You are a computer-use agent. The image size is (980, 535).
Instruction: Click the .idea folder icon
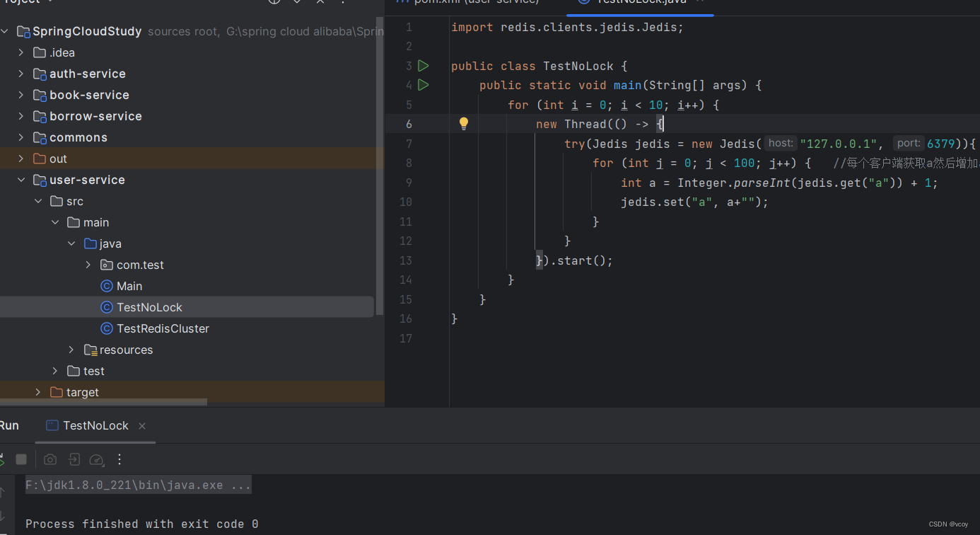[40, 52]
